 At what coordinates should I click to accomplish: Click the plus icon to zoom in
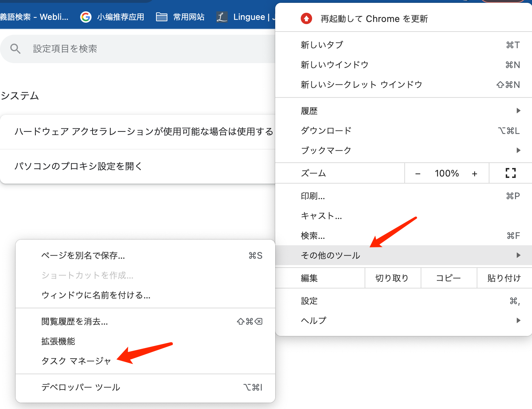475,173
